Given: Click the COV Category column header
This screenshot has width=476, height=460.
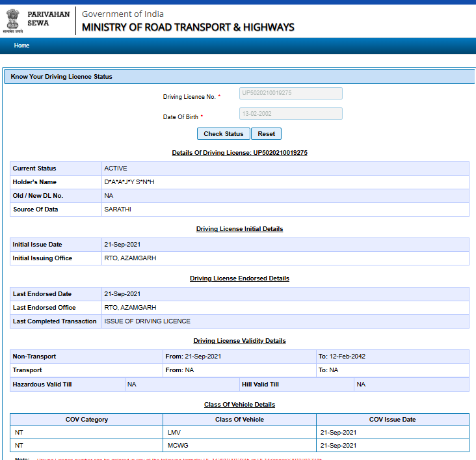Looking at the screenshot, I should point(86,420).
